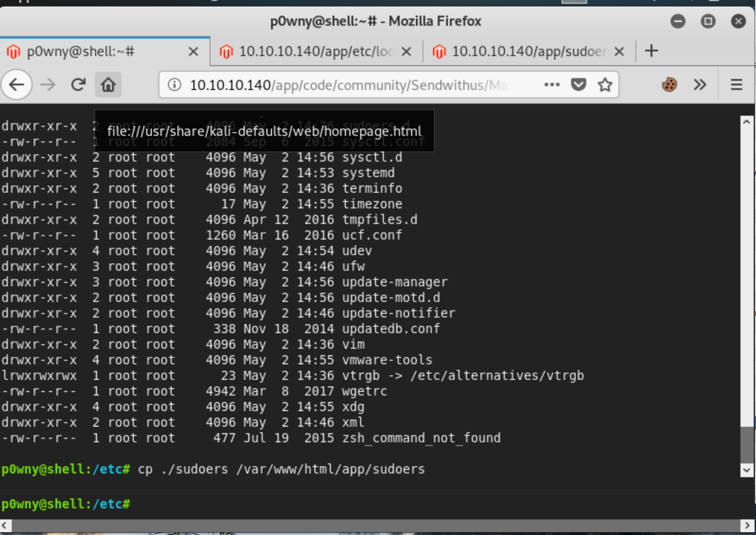The width and height of the screenshot is (756, 535).
Task: Select the systemd directory entry
Action: click(x=368, y=173)
